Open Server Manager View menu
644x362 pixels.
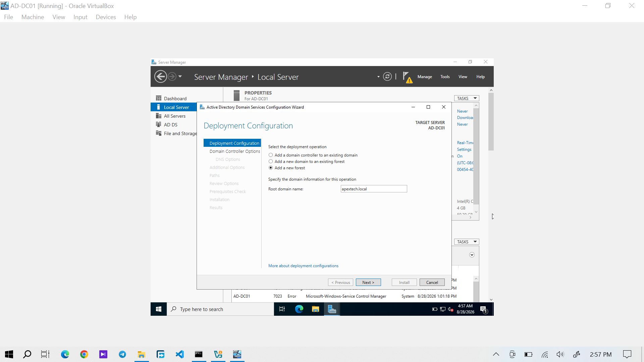pyautogui.click(x=463, y=77)
